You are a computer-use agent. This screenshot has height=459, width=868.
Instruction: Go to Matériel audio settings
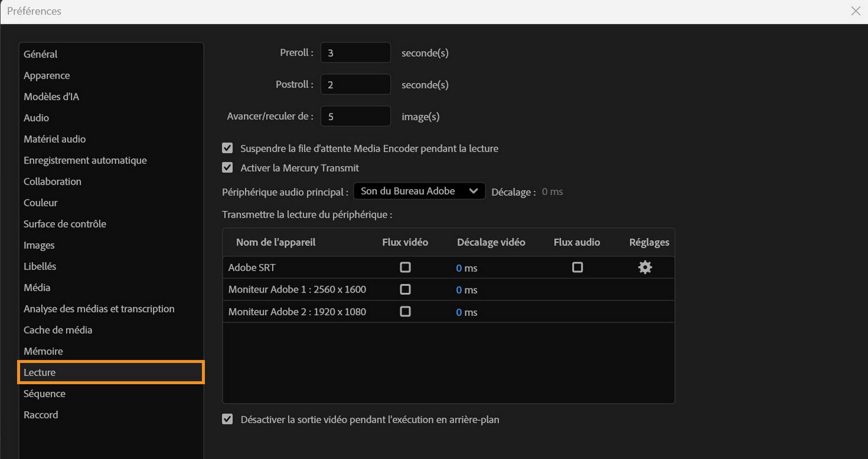tap(55, 139)
